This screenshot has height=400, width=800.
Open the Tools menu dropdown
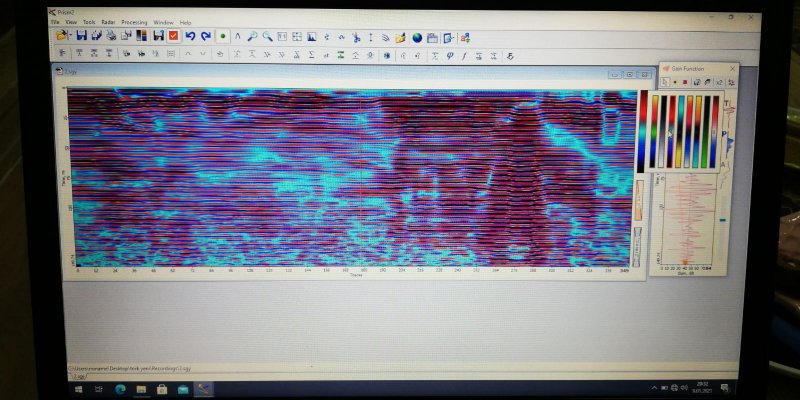click(89, 22)
